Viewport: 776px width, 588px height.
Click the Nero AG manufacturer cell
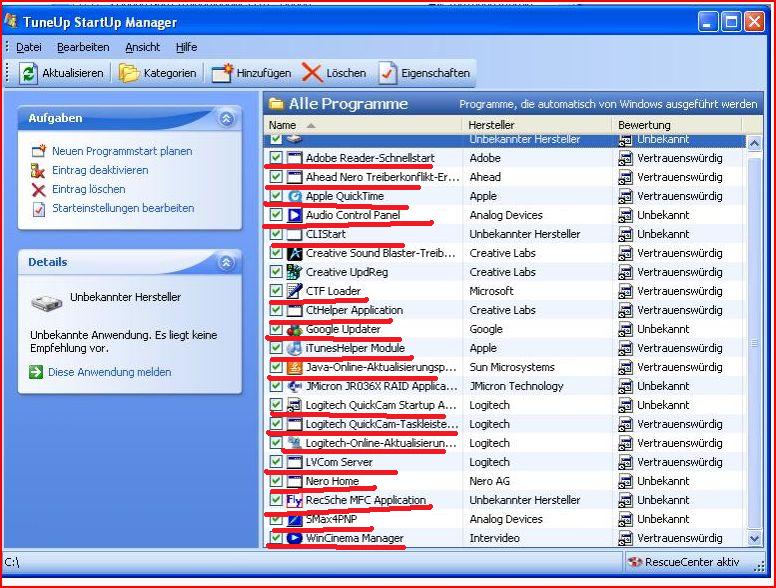[x=489, y=481]
